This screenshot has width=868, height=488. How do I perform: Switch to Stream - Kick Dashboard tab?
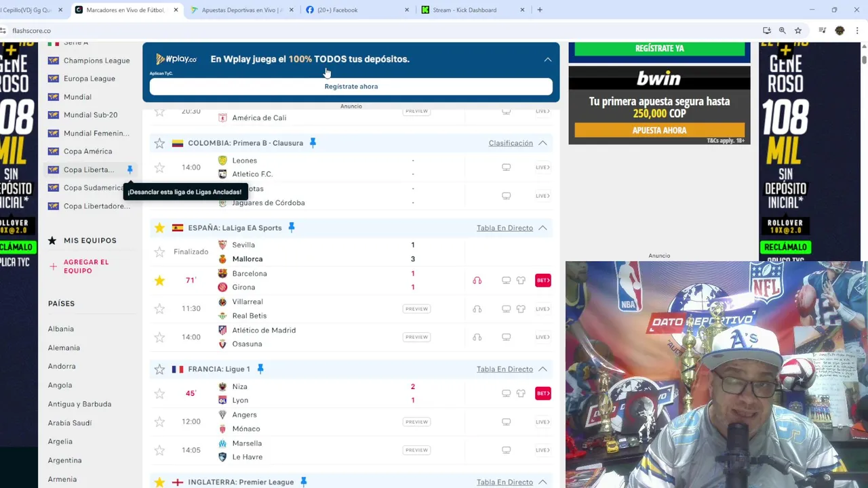pos(473,10)
